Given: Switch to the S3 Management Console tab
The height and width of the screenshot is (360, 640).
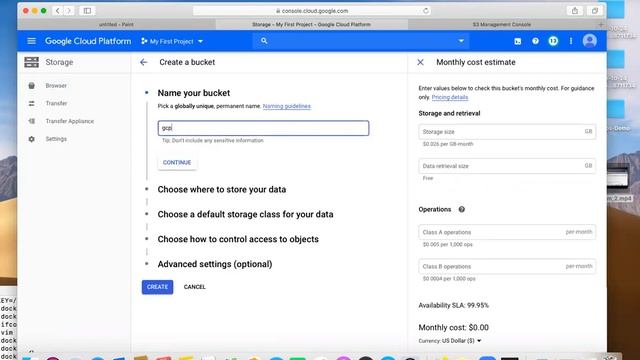Looking at the screenshot, I should pyautogui.click(x=502, y=24).
